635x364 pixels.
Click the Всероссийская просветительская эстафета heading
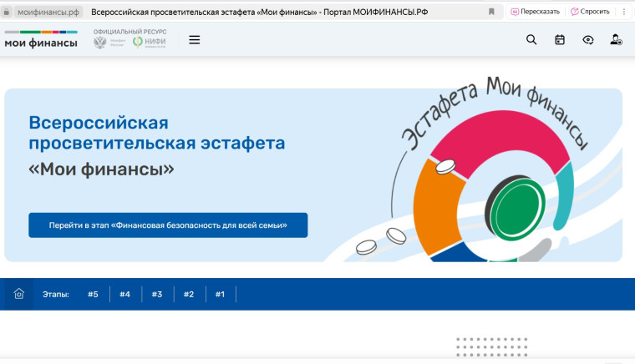click(x=157, y=133)
